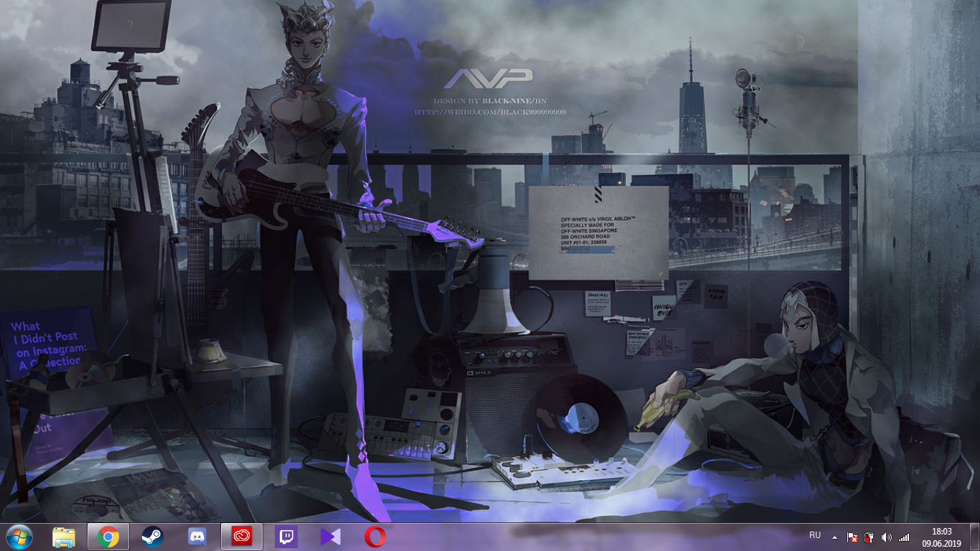Open Discord from the taskbar
The width and height of the screenshot is (980, 551).
(x=197, y=537)
